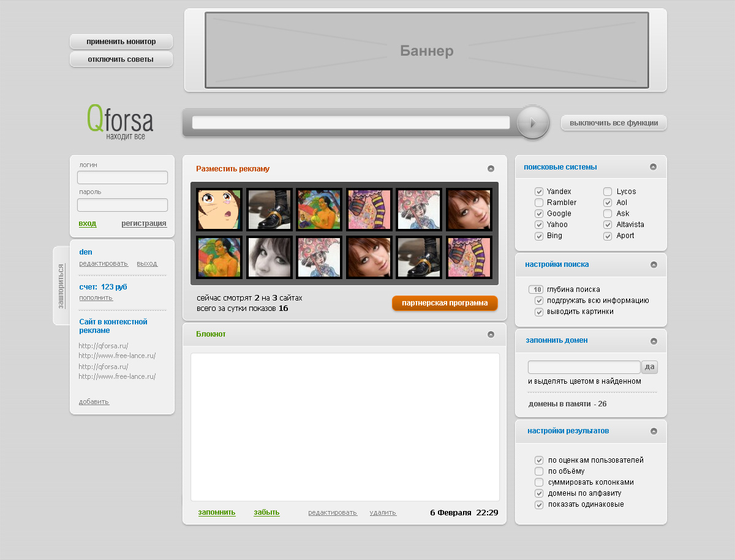This screenshot has width=735, height=560.
Task: Click the добавить link
Action: [94, 401]
